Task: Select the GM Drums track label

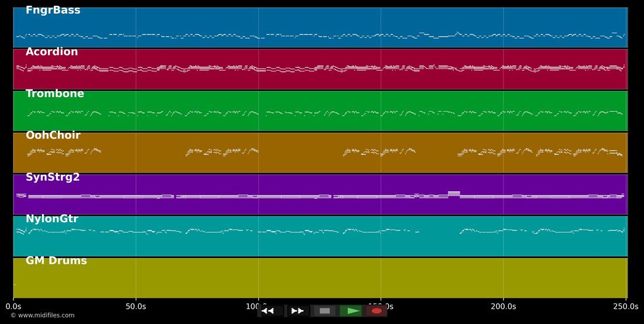Action: (x=56, y=261)
